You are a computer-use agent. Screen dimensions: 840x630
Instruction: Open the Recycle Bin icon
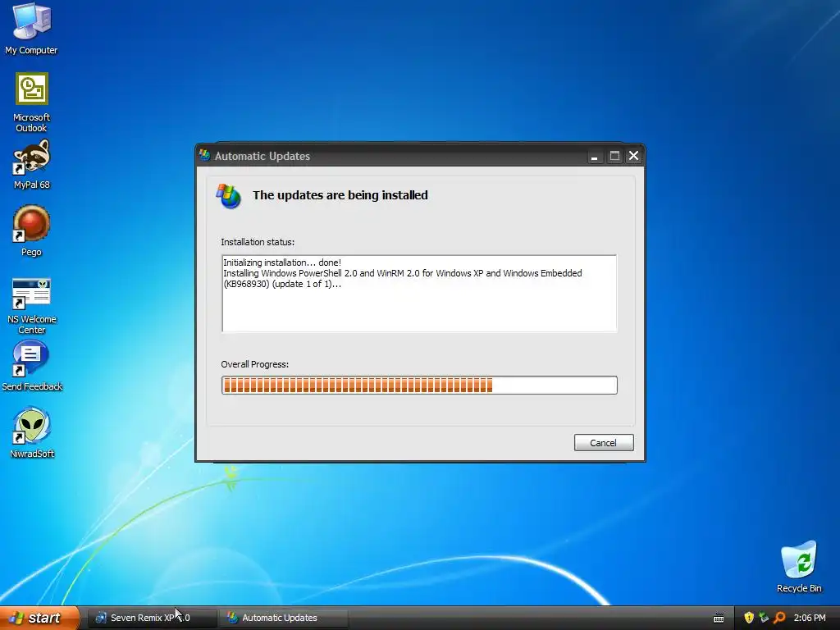pyautogui.click(x=799, y=567)
